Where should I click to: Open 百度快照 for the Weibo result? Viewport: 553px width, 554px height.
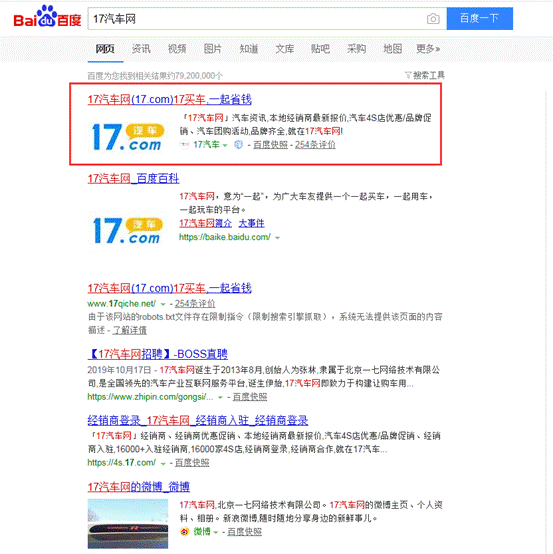point(245,532)
